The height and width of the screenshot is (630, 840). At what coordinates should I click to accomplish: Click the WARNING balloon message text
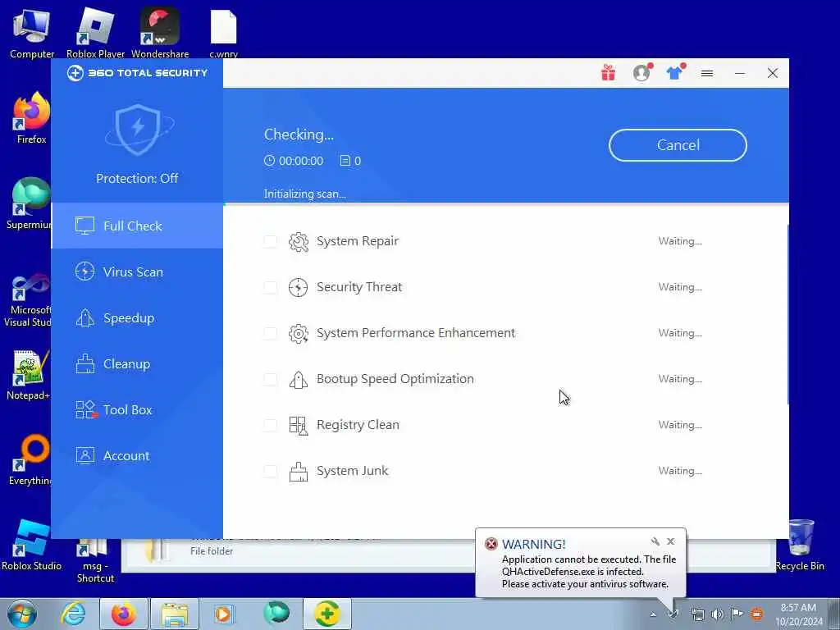589,572
